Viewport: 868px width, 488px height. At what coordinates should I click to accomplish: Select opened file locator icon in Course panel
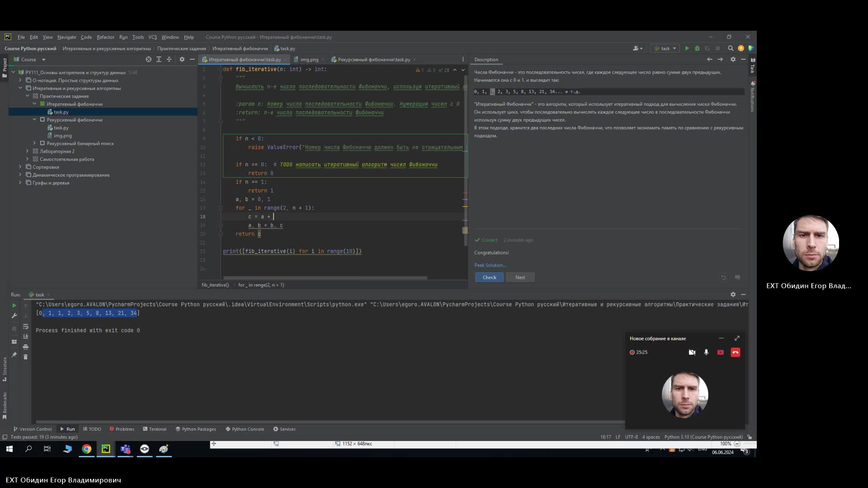tap(148, 60)
